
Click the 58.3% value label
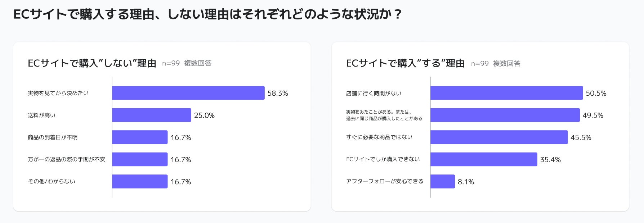click(278, 93)
